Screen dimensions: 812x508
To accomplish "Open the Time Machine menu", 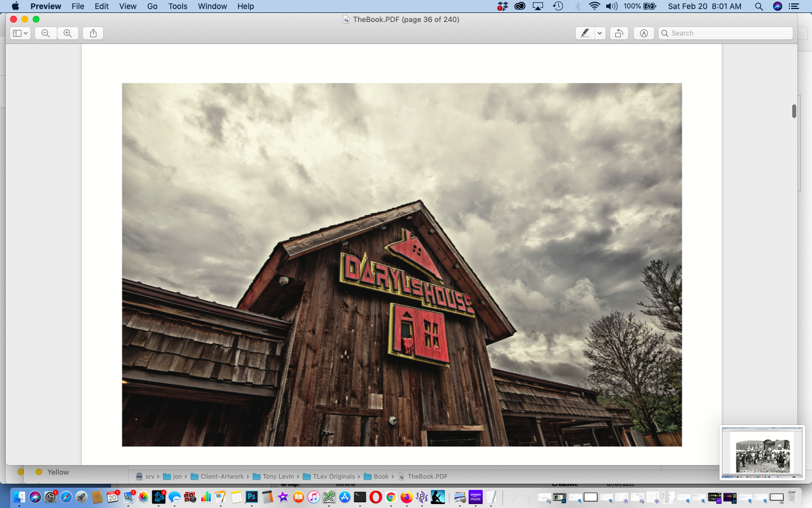I will (558, 6).
